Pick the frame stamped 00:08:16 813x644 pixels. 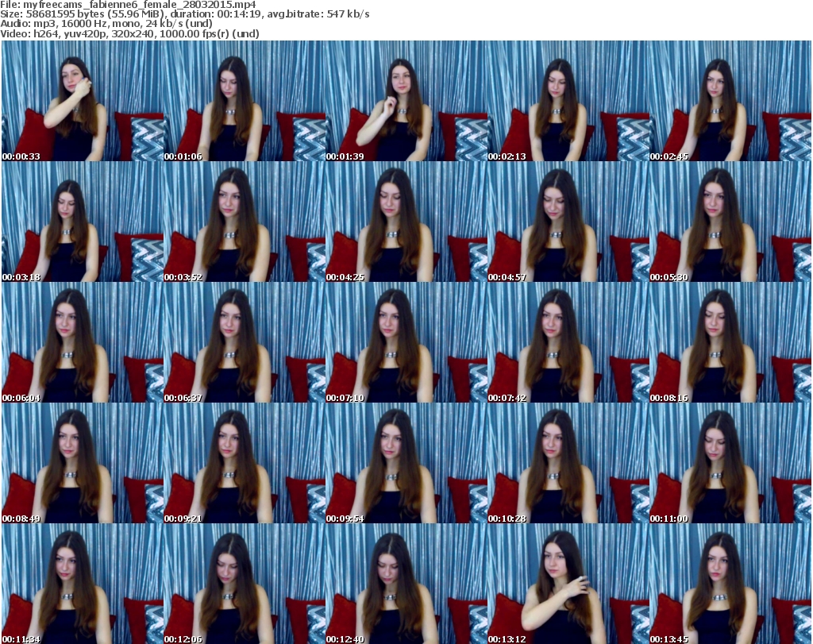click(730, 342)
